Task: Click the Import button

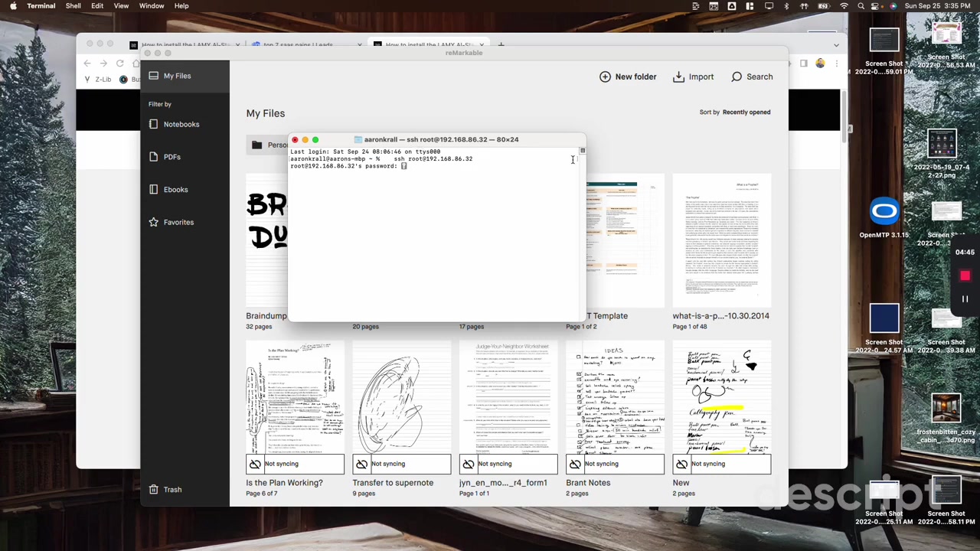Action: (694, 77)
